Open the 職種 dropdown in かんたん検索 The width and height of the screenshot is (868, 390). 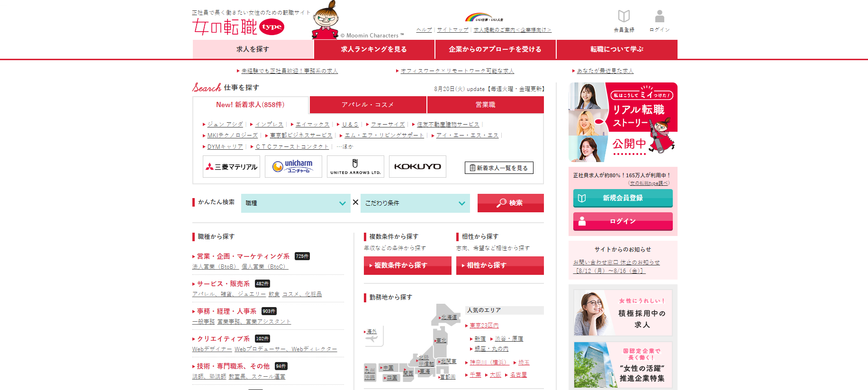click(x=296, y=203)
